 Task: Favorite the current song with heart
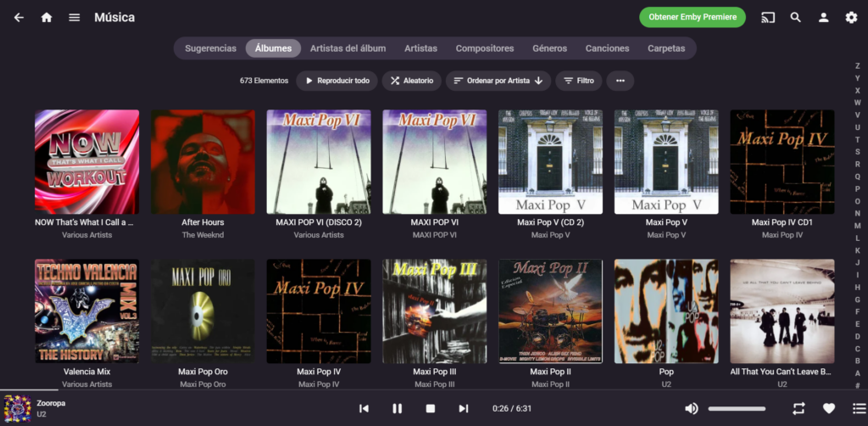tap(829, 409)
